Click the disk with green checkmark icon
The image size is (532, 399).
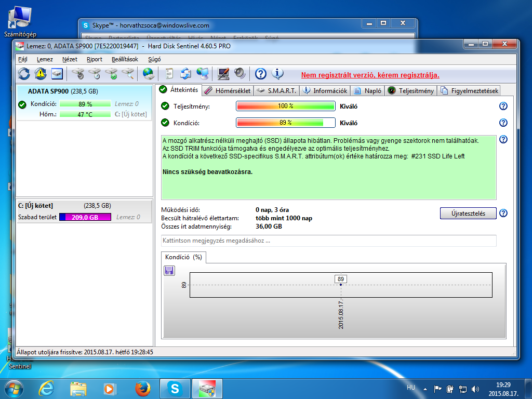click(x=112, y=74)
